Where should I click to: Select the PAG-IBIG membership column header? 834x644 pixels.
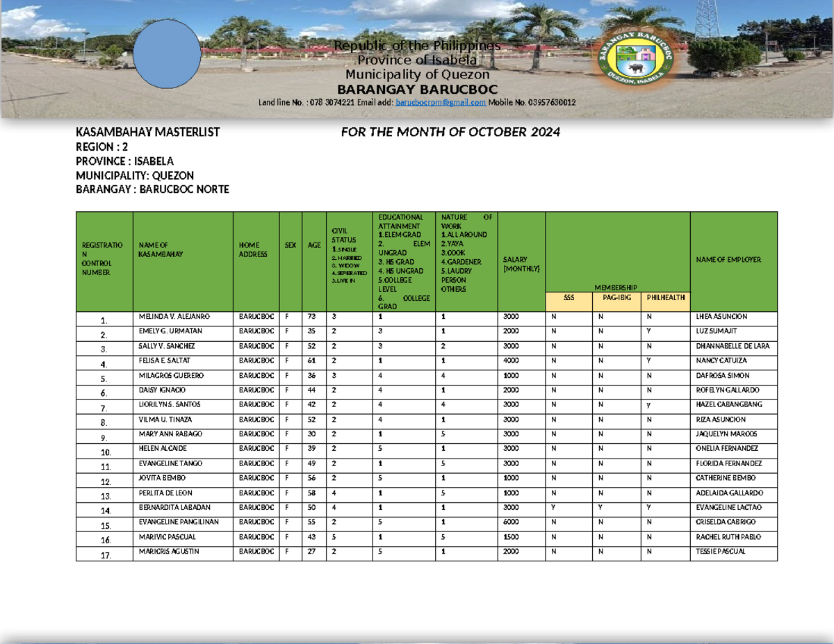coord(618,299)
